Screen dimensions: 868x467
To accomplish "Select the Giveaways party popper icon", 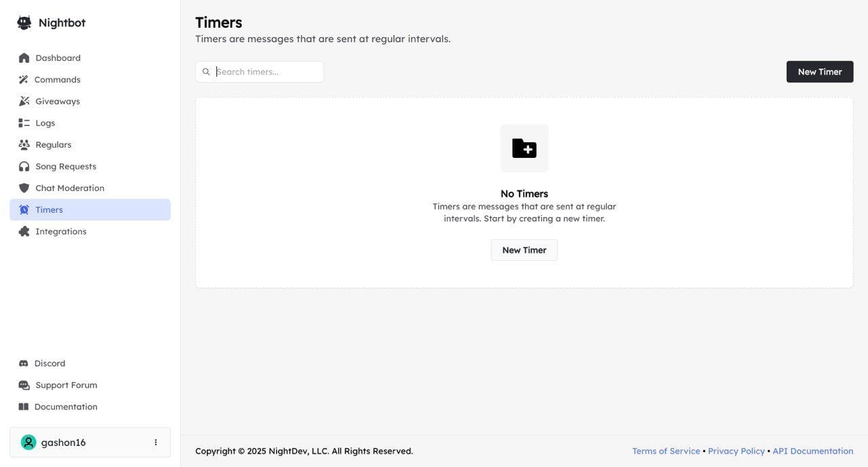I will (24, 102).
